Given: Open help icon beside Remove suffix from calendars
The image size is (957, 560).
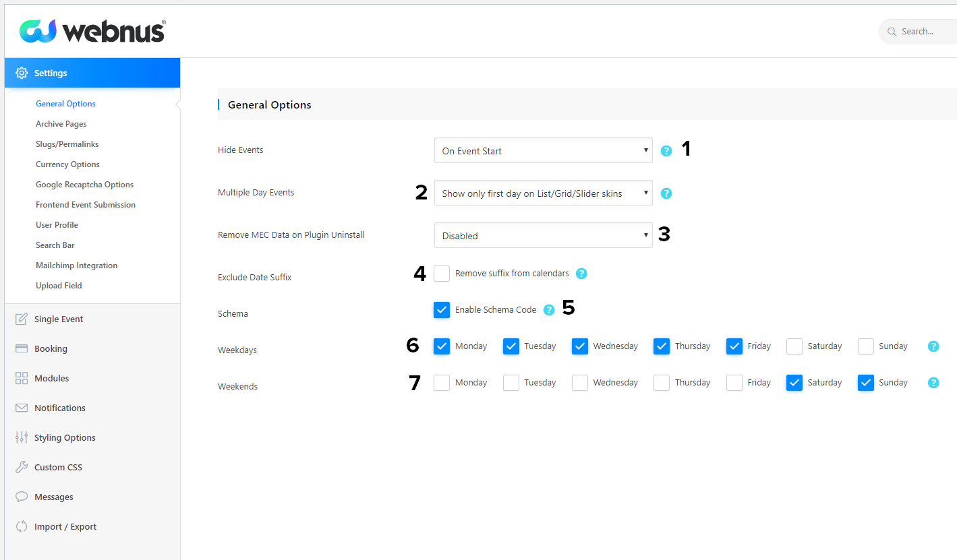Looking at the screenshot, I should [x=581, y=274].
